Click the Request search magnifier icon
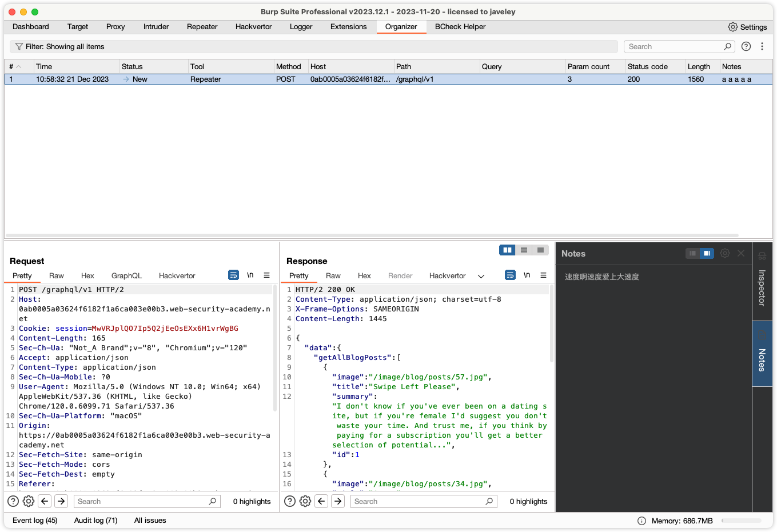The image size is (777, 532). point(213,501)
